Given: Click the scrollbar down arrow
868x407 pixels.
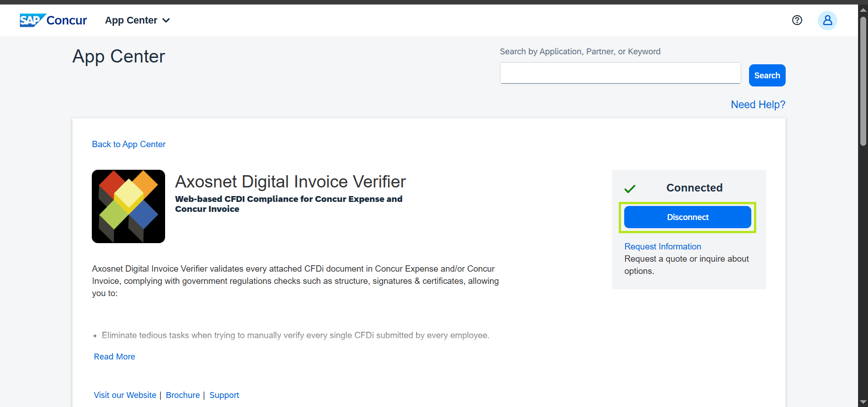Looking at the screenshot, I should coord(863,402).
